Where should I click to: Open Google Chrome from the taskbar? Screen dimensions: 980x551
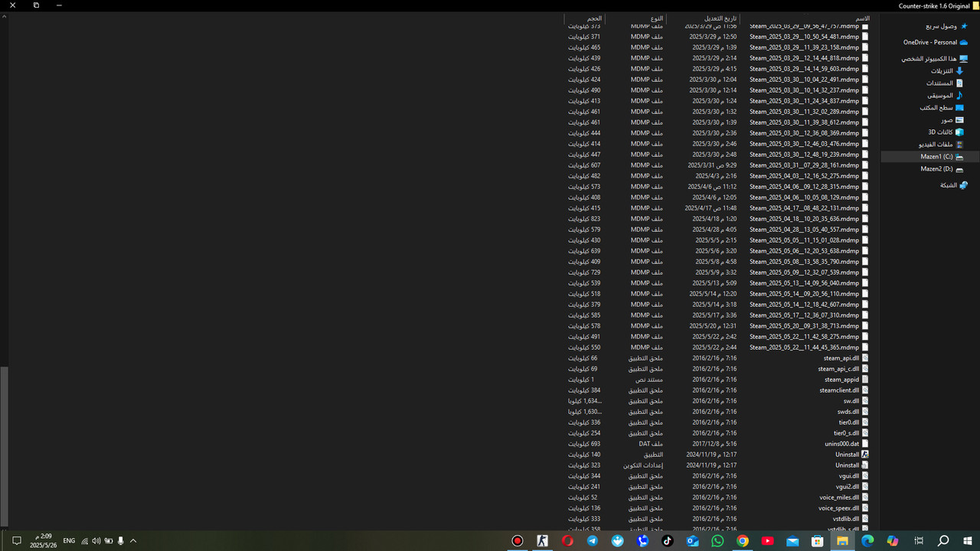(743, 541)
